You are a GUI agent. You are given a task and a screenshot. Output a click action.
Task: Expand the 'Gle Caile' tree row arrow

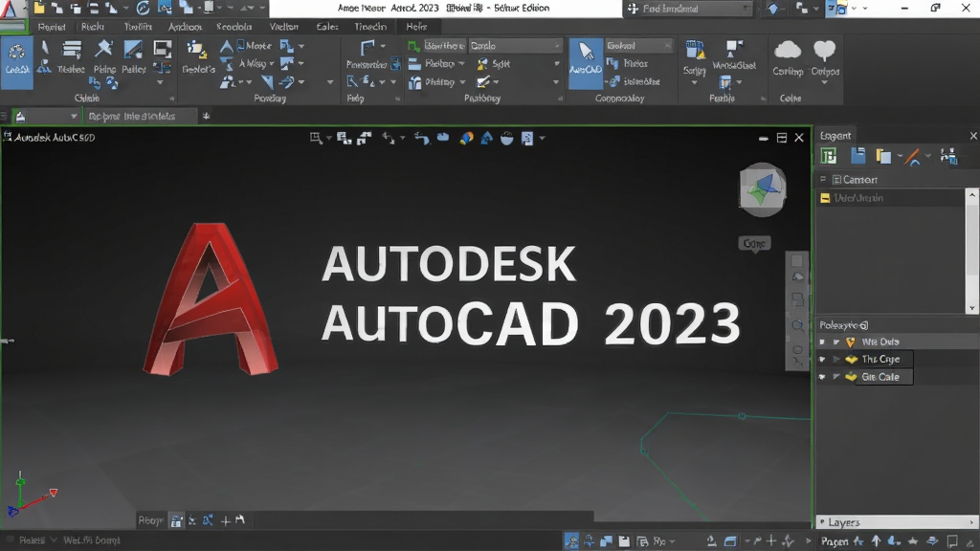(836, 377)
